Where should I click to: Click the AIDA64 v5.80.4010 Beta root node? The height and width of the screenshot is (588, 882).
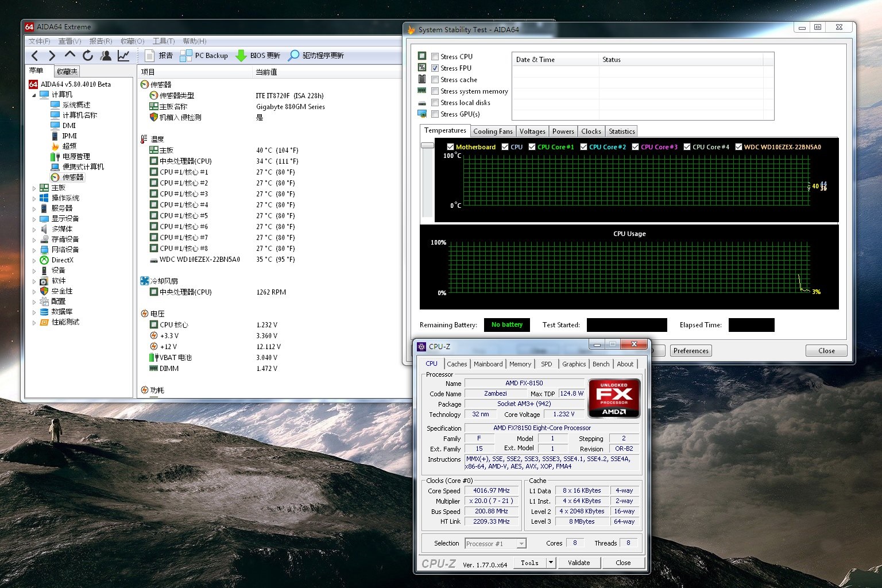pos(75,84)
